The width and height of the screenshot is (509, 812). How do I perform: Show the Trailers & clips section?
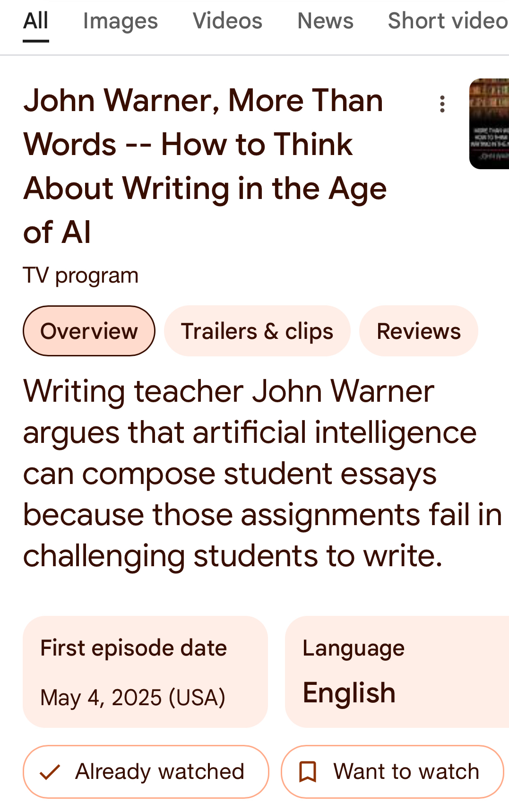tap(257, 331)
